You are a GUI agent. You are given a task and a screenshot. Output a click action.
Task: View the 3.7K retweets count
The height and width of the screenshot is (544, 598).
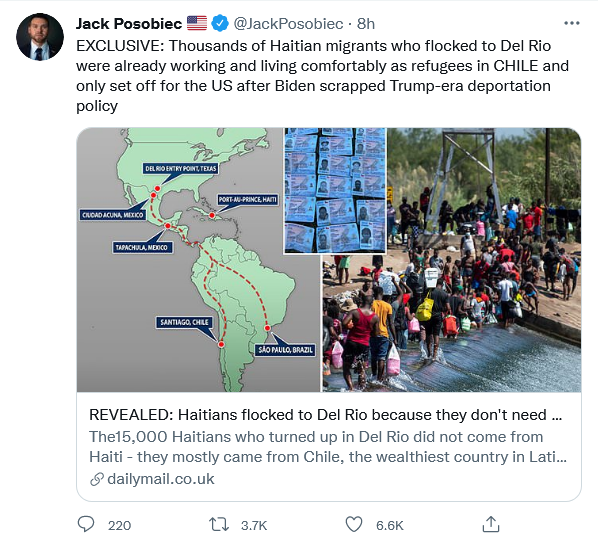(x=254, y=525)
